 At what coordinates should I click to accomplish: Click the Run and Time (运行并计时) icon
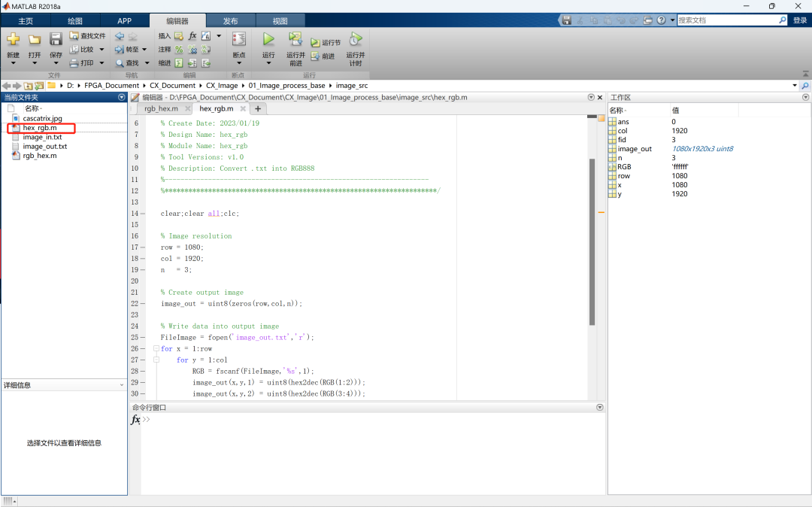click(356, 39)
